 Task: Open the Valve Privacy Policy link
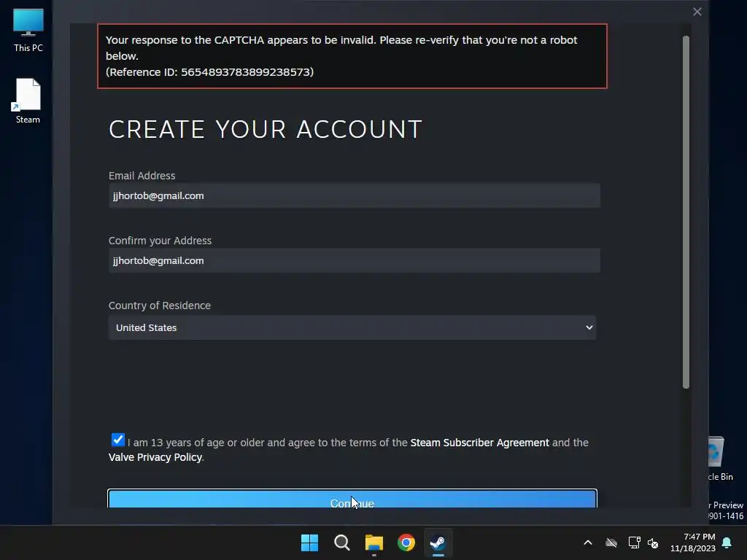point(155,457)
